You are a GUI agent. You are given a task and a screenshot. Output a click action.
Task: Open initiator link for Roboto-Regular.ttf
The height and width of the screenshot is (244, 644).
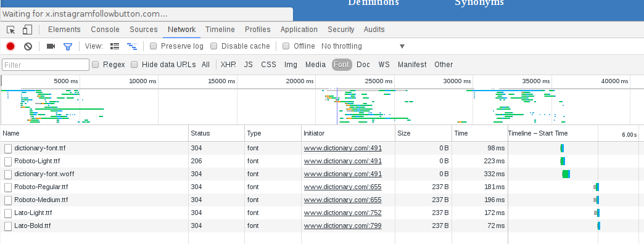tap(343, 187)
